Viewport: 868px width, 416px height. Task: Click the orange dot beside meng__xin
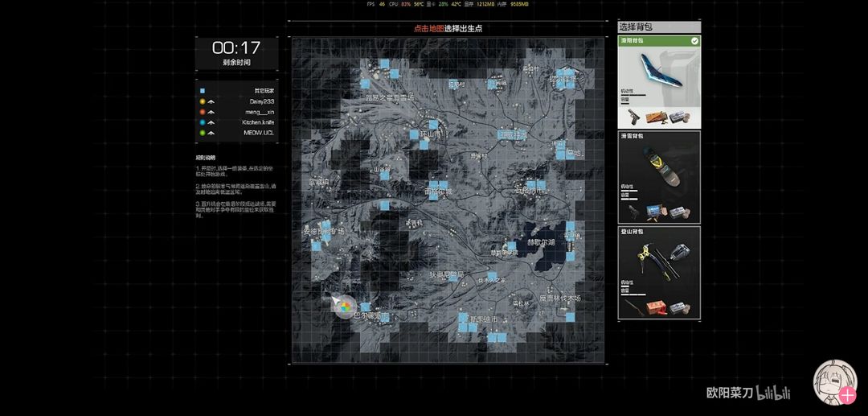coord(203,112)
